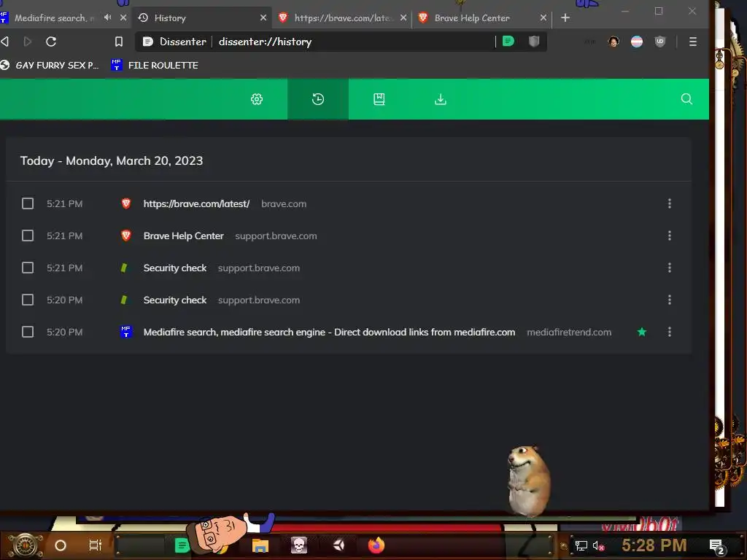Screen dimensions: 747x560
Task: Open the Task View taskbar button
Action: (x=96, y=545)
